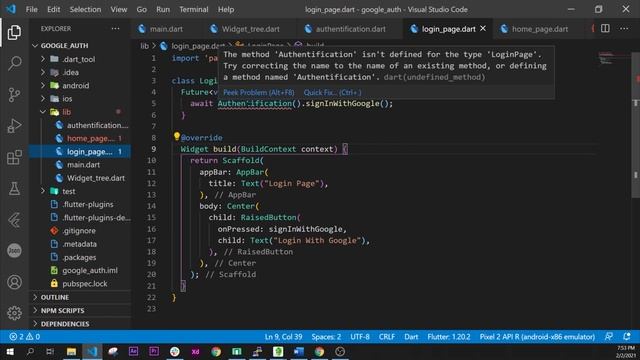
Task: Click After Effects icon in taskbar
Action: pos(133,351)
